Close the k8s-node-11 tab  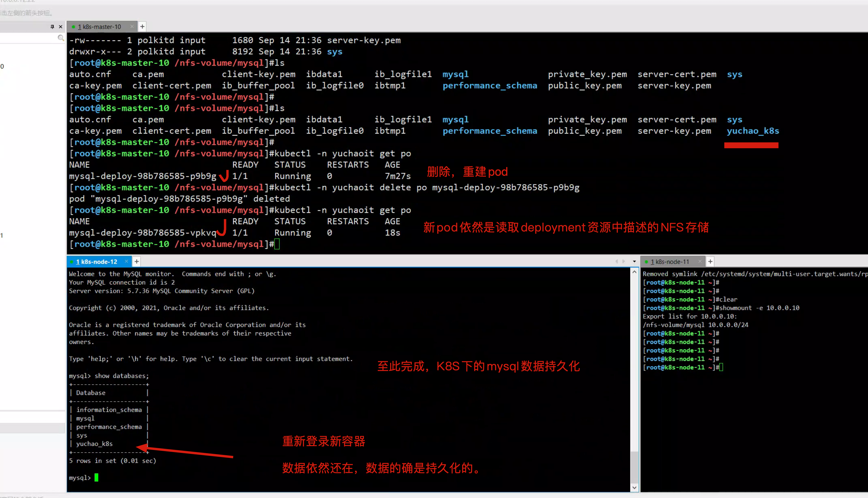pos(700,262)
